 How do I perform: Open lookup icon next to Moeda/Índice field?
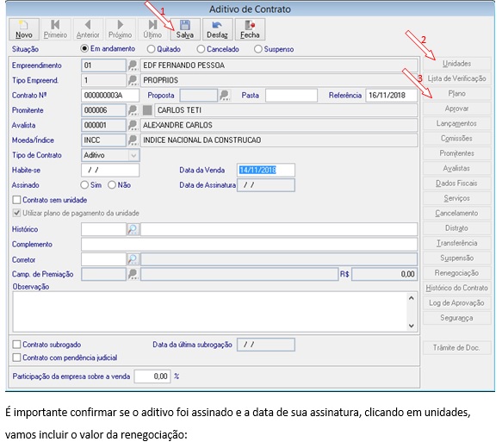click(133, 140)
